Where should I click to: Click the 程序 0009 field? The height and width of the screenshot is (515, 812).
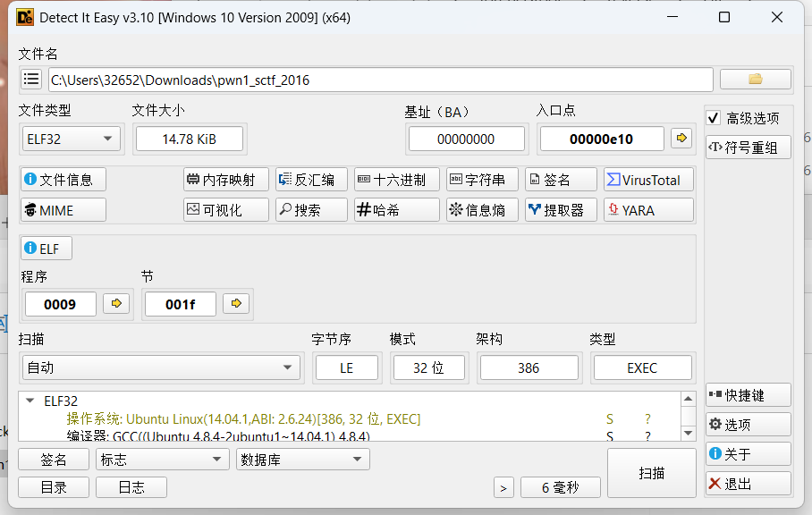(60, 304)
